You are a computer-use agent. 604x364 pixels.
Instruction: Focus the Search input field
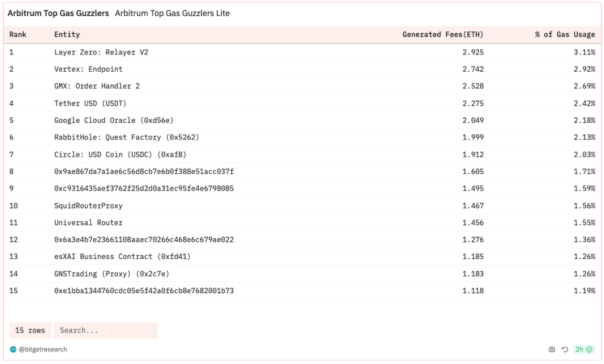click(105, 330)
